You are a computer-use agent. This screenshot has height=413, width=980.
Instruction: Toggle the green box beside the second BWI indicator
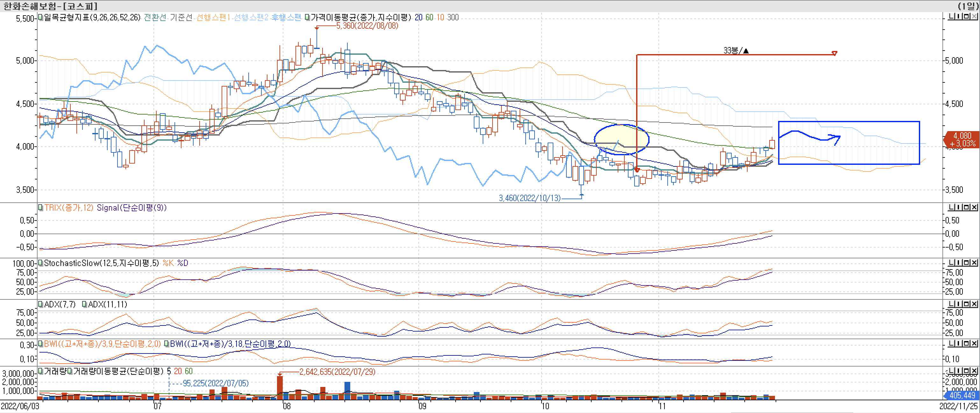[x=167, y=344]
